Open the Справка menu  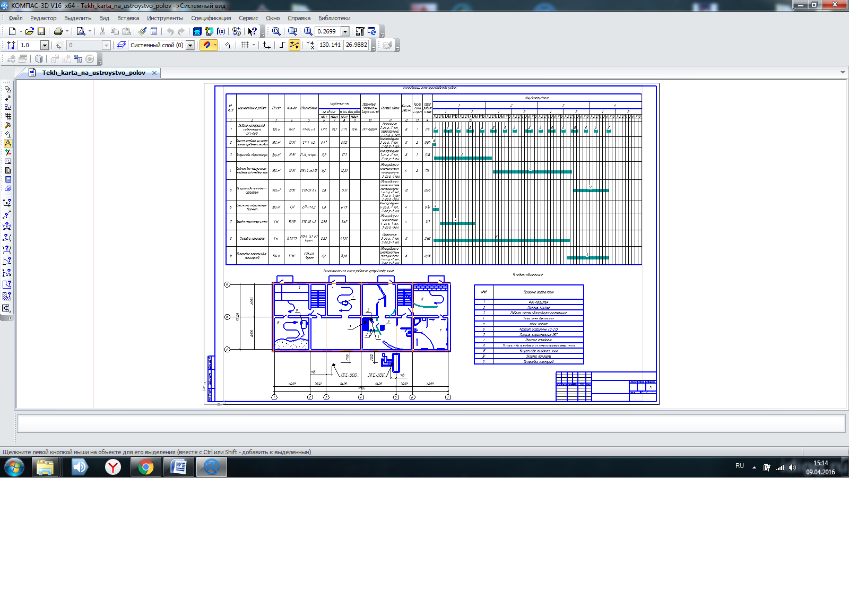tap(299, 18)
